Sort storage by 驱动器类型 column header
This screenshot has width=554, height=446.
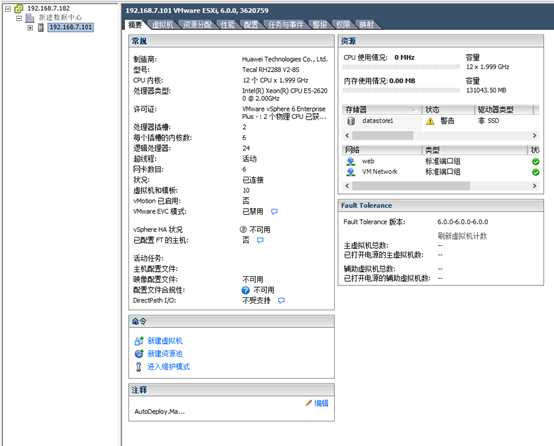[x=504, y=110]
